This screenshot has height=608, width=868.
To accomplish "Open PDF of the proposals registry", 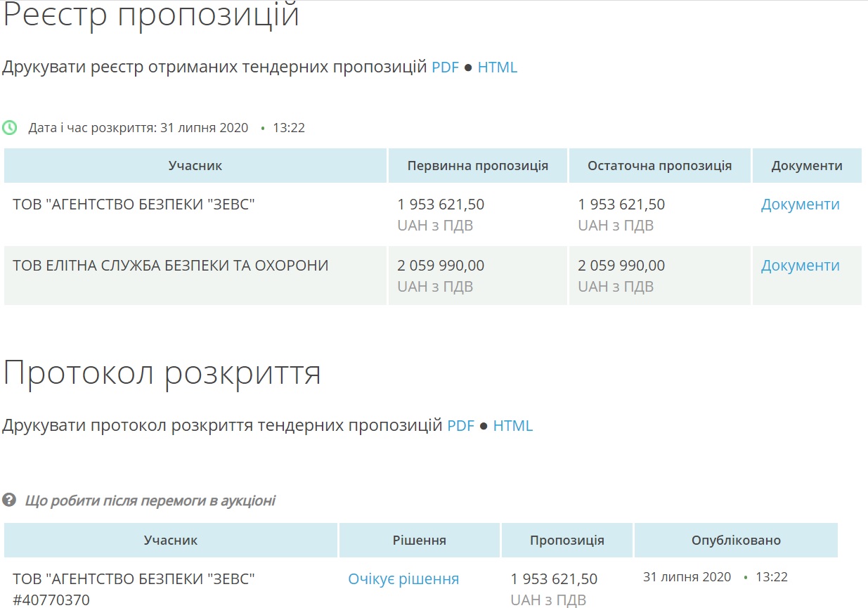I will tap(445, 67).
